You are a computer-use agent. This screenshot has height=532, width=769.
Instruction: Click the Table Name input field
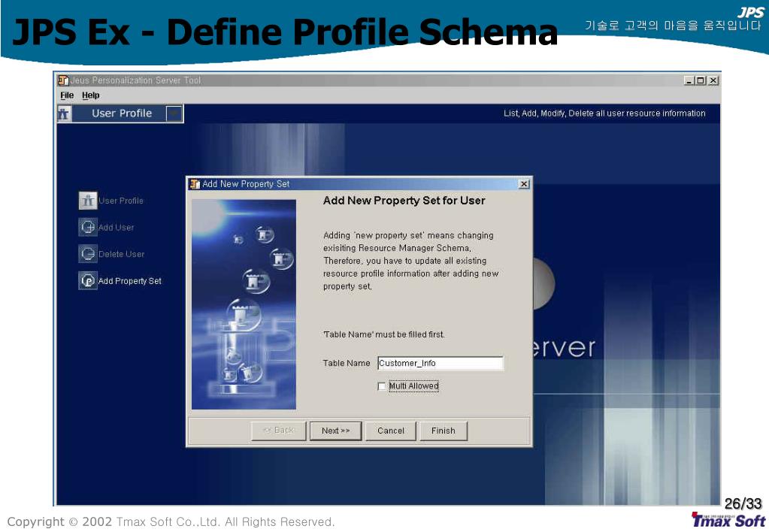pos(441,364)
